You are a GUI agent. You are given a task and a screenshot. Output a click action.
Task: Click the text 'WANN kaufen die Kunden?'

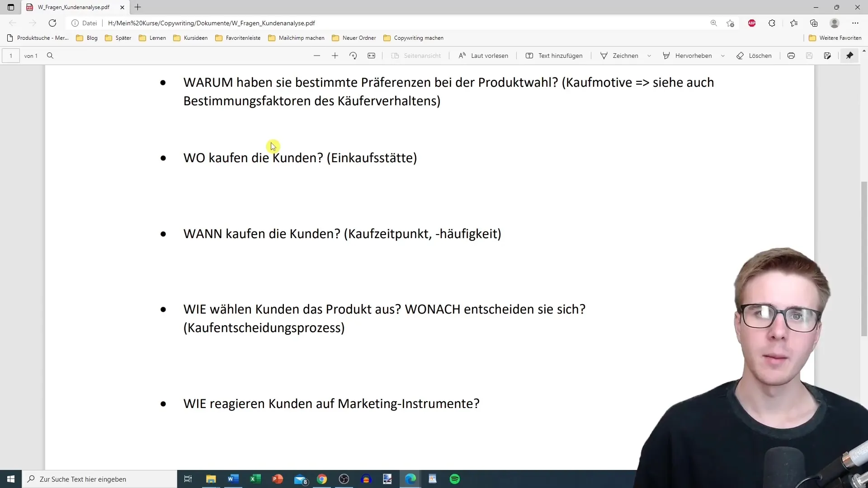point(262,234)
